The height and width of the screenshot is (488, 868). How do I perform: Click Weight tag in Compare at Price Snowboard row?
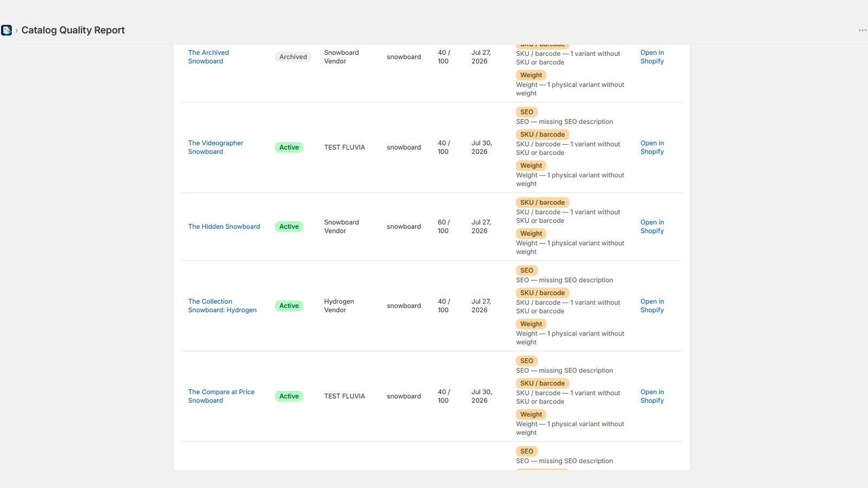click(531, 415)
